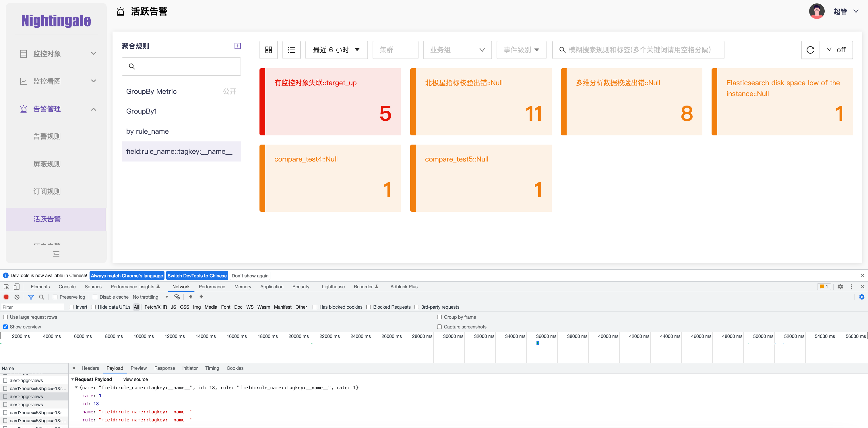Image resolution: width=868 pixels, height=428 pixels.
Task: Enable Preserve log
Action: (x=55, y=297)
